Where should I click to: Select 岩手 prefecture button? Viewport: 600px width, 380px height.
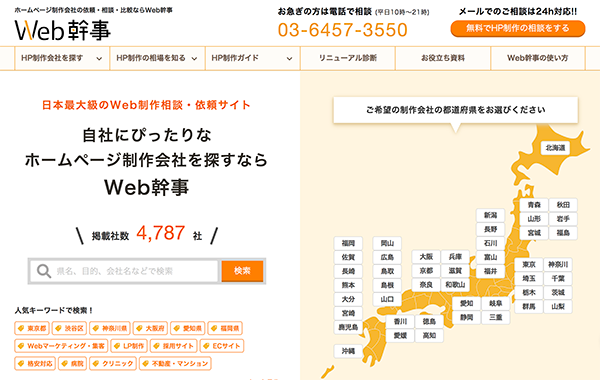tap(563, 219)
